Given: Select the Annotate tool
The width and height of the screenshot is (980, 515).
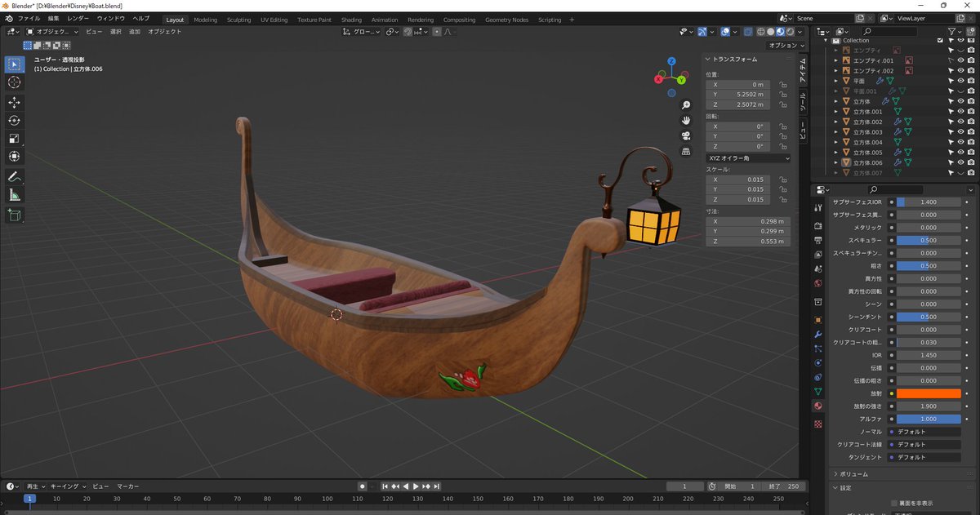Looking at the screenshot, I should click(15, 176).
